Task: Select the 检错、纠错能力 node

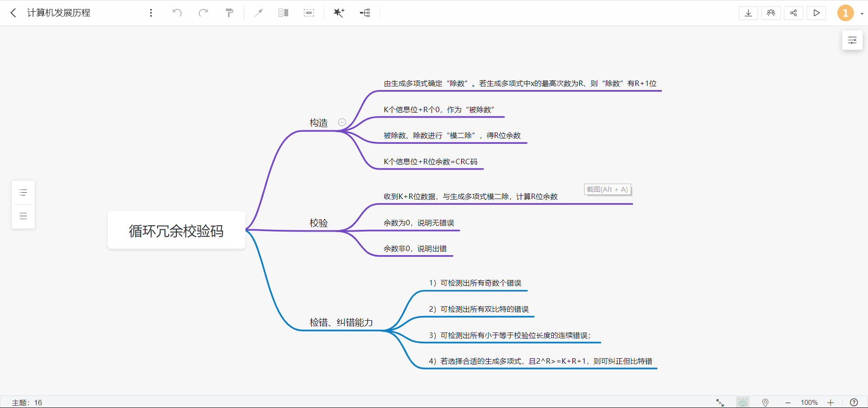Action: click(341, 322)
